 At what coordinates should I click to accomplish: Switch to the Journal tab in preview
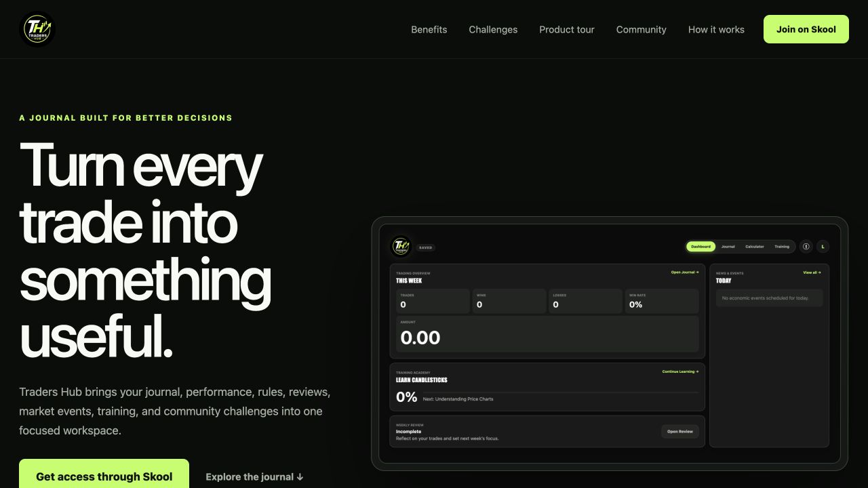point(728,247)
